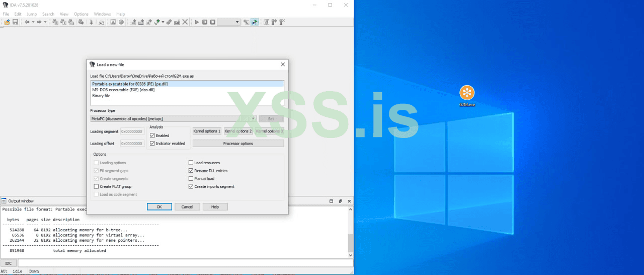Click the text search binoculars icon
The width and height of the screenshot is (644, 275).
(x=63, y=22)
